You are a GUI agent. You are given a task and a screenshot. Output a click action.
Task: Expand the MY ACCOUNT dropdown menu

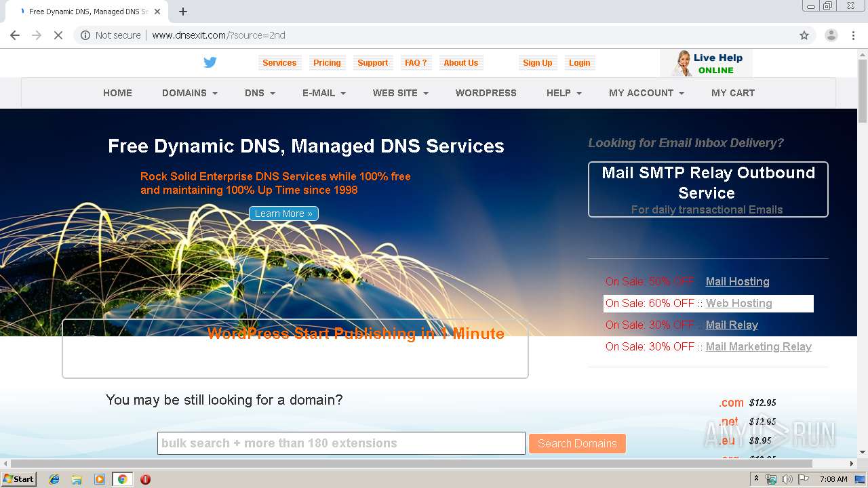coord(646,93)
